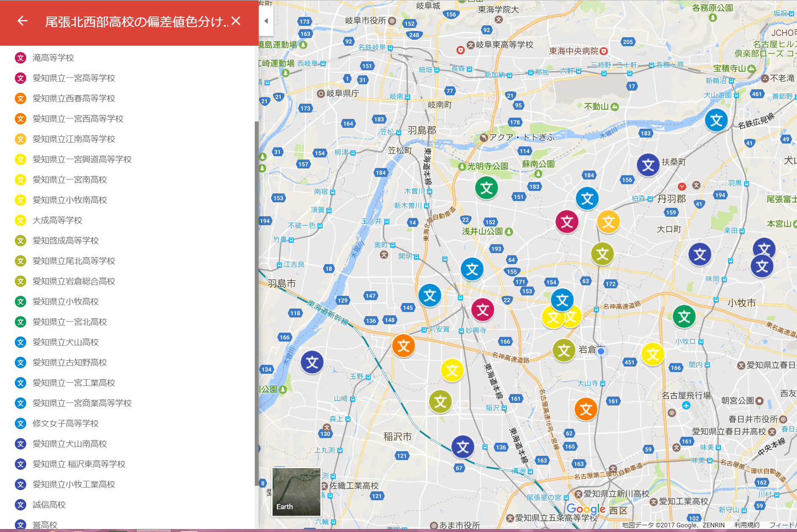
Task: Select 愛知県立一宮高等学校 list entry
Action: click(74, 78)
